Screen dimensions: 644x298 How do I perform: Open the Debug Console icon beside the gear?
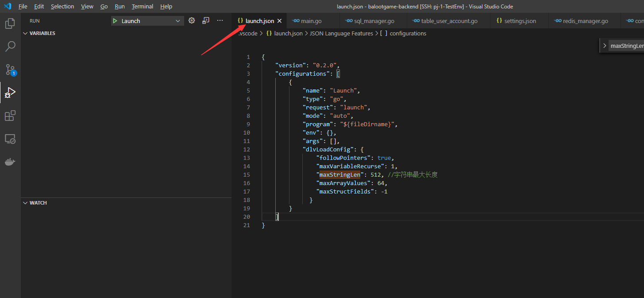coord(205,20)
